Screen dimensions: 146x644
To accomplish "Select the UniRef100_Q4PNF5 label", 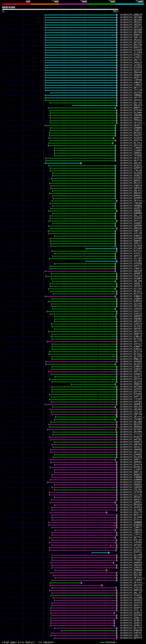I will [x=131, y=316].
